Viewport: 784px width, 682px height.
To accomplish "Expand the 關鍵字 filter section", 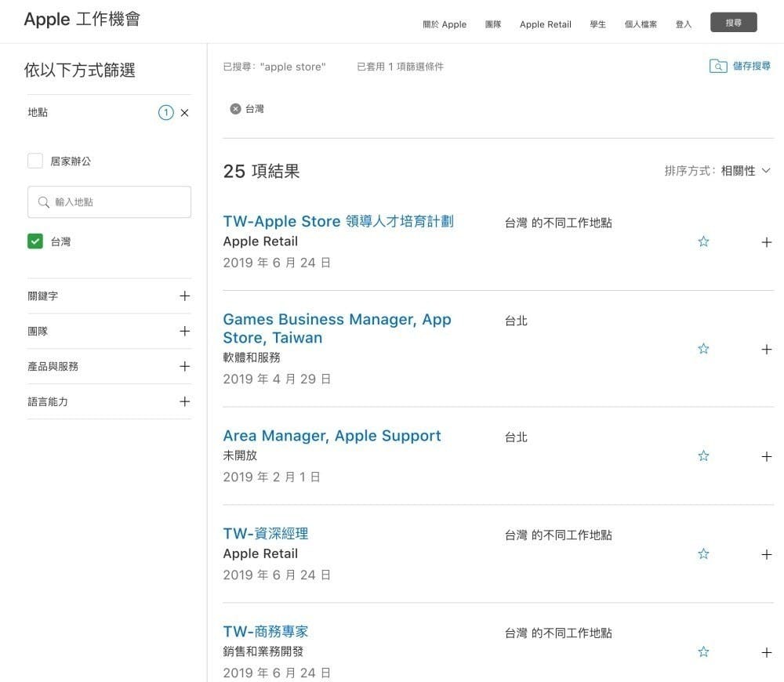I will [x=109, y=296].
